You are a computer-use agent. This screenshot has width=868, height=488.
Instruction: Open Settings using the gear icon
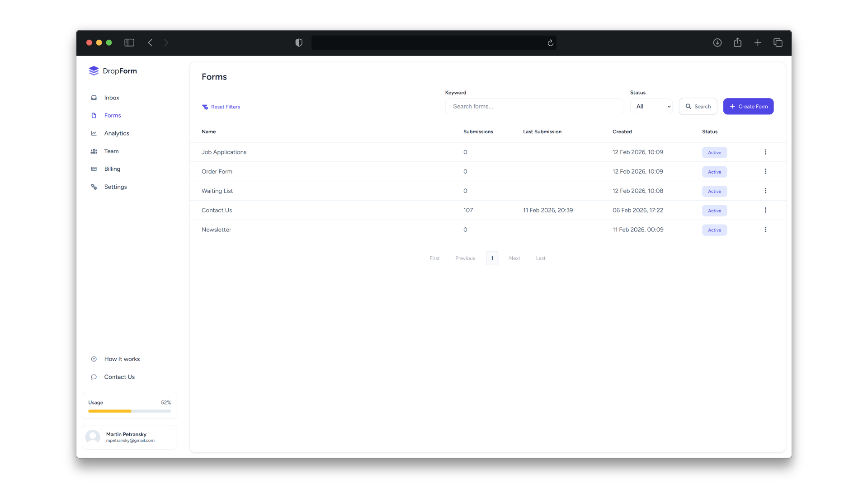click(x=94, y=187)
